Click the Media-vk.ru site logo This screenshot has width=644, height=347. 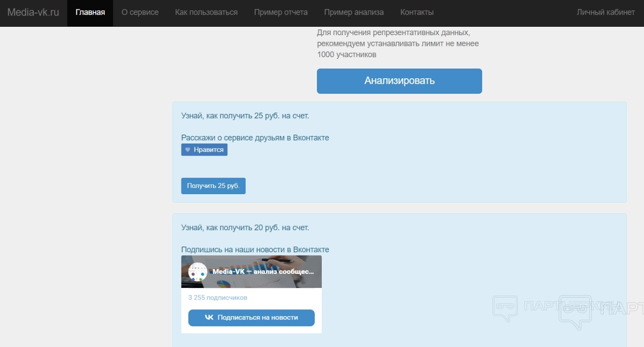click(33, 13)
